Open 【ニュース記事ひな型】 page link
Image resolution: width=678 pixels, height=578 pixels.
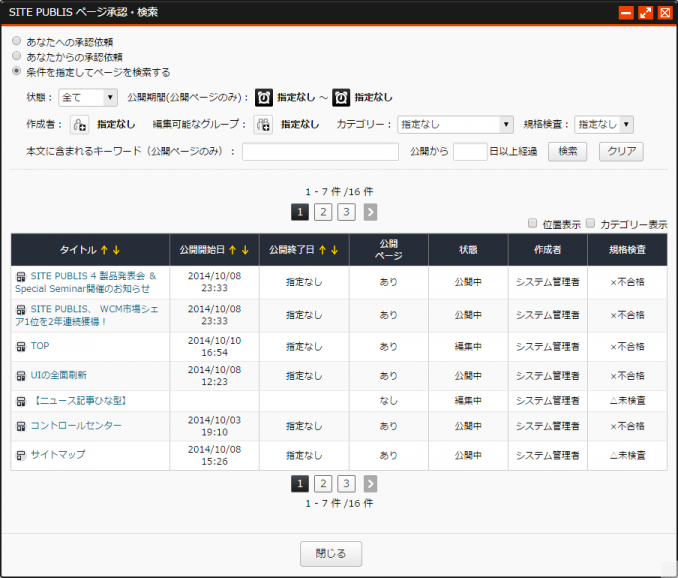tap(80, 401)
